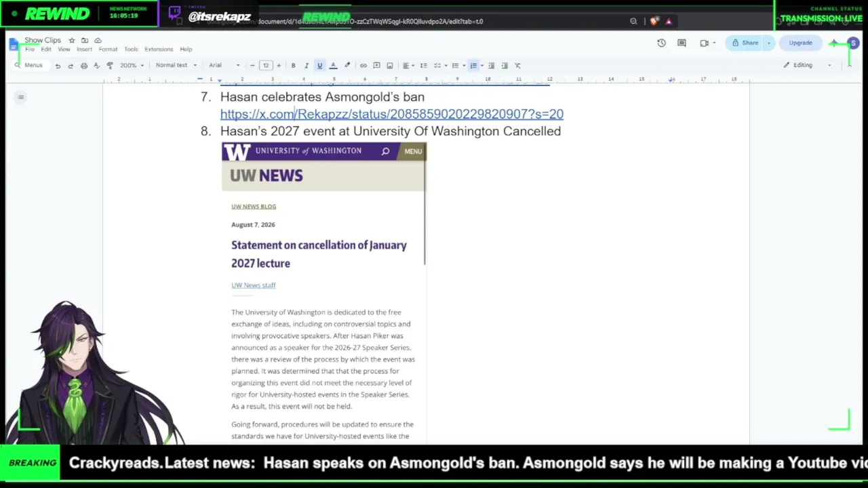The height and width of the screenshot is (488, 868).
Task: Toggle bold formatting
Action: (293, 66)
